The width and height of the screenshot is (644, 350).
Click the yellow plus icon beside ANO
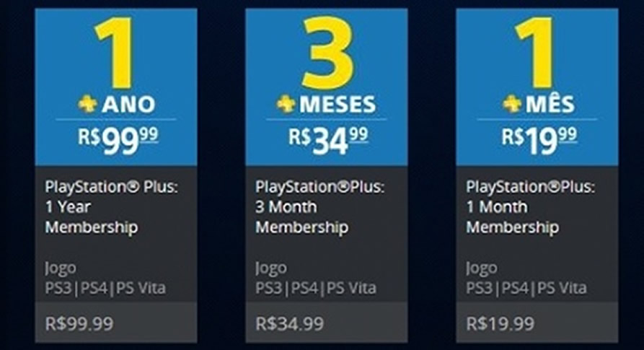(x=87, y=104)
